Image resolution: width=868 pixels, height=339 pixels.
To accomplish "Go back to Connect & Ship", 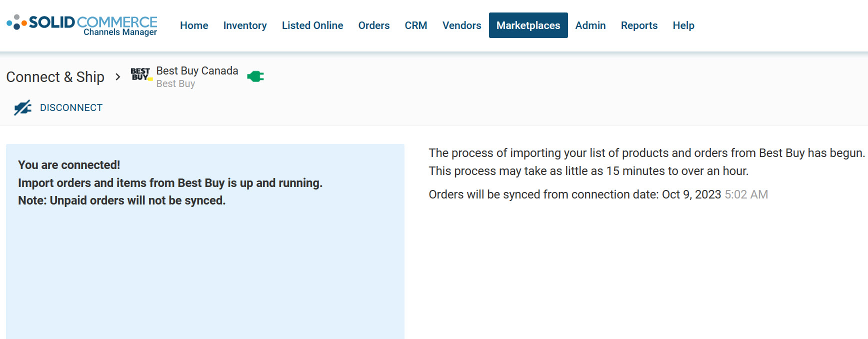I will click(55, 77).
